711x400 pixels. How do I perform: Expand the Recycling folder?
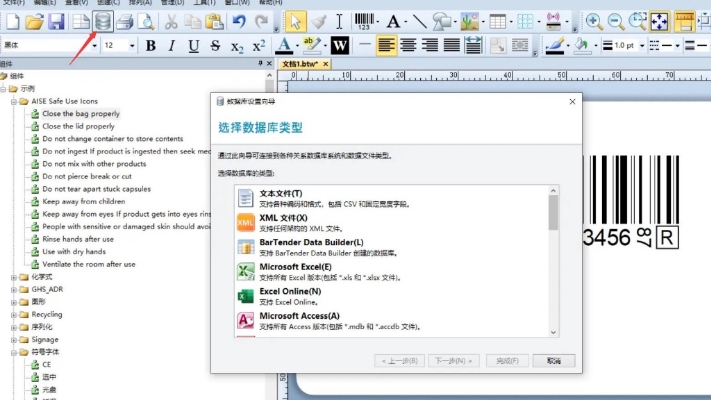[x=14, y=315]
